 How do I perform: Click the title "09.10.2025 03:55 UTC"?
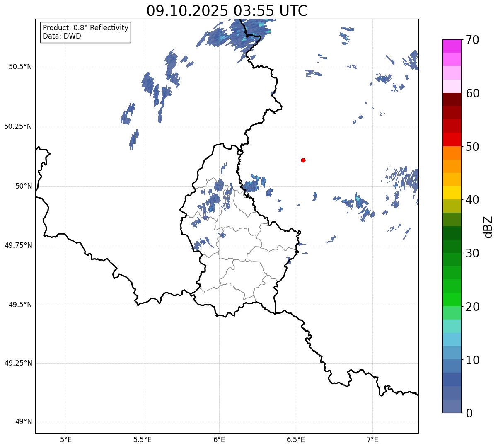(x=227, y=10)
